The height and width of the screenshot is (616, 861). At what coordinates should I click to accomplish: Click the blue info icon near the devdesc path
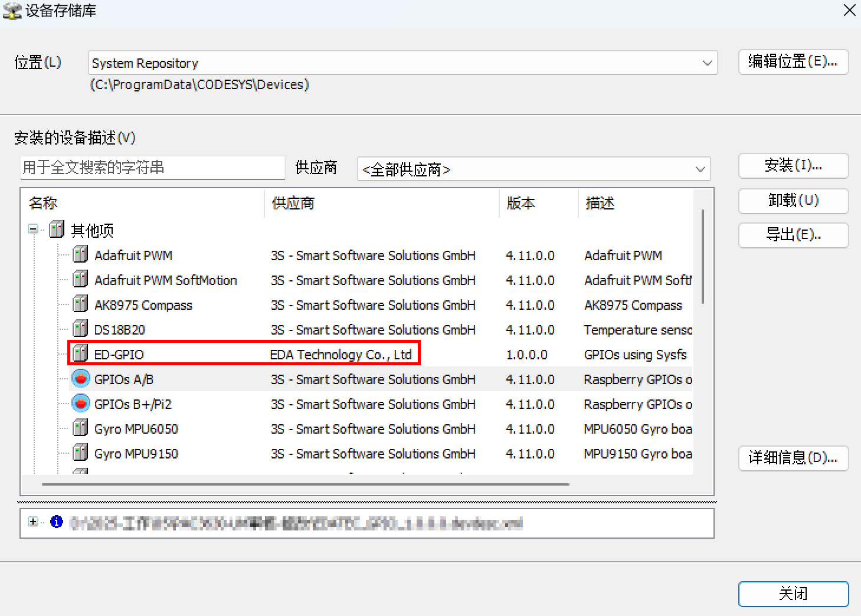click(56, 522)
